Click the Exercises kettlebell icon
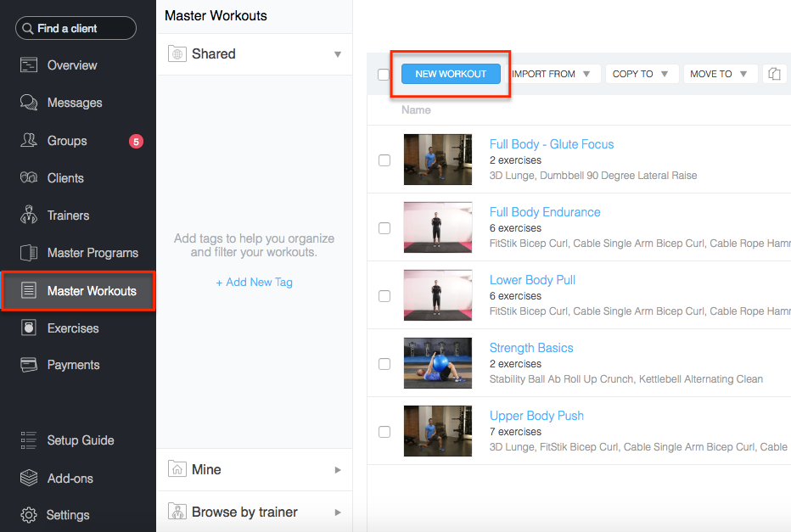791x532 pixels. point(29,328)
